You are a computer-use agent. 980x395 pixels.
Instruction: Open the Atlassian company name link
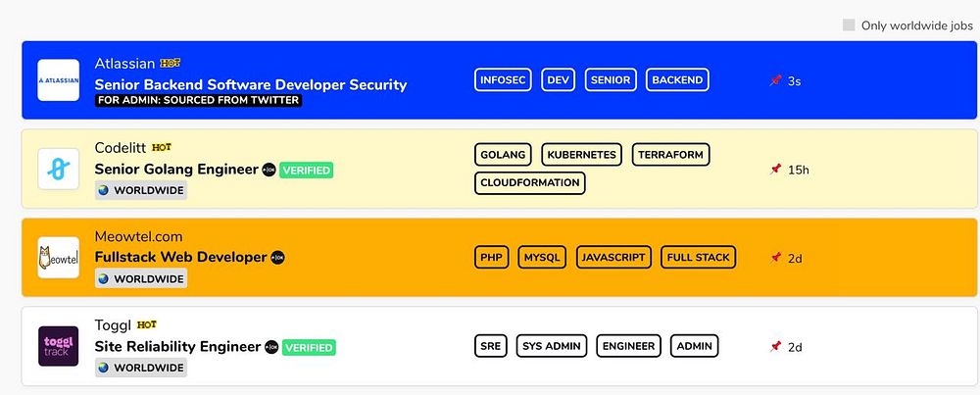click(x=125, y=63)
